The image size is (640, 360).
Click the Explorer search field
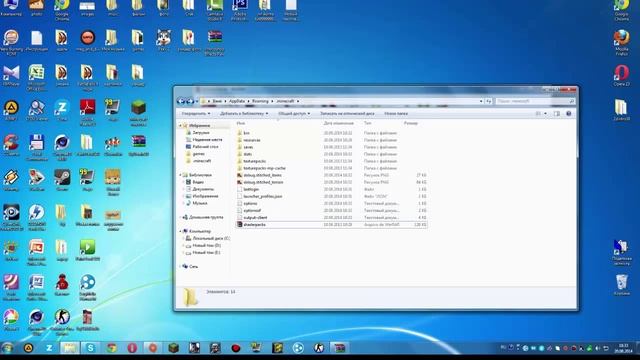coord(535,101)
